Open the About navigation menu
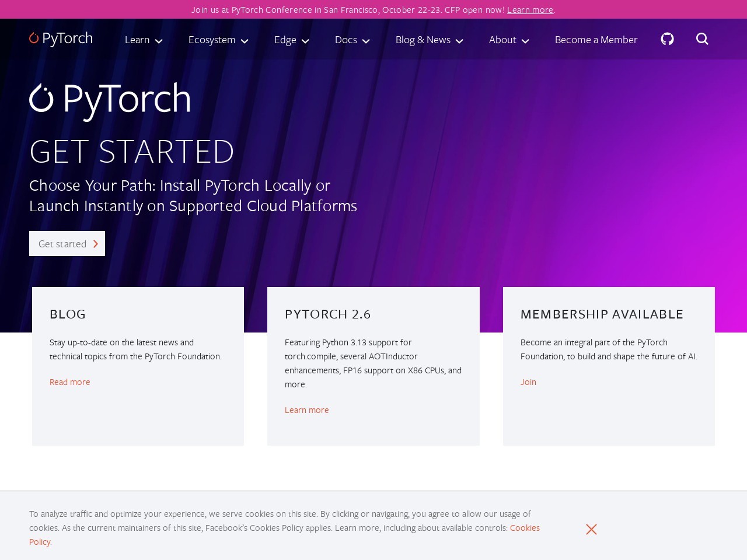Image resolution: width=747 pixels, height=560 pixels. point(508,40)
